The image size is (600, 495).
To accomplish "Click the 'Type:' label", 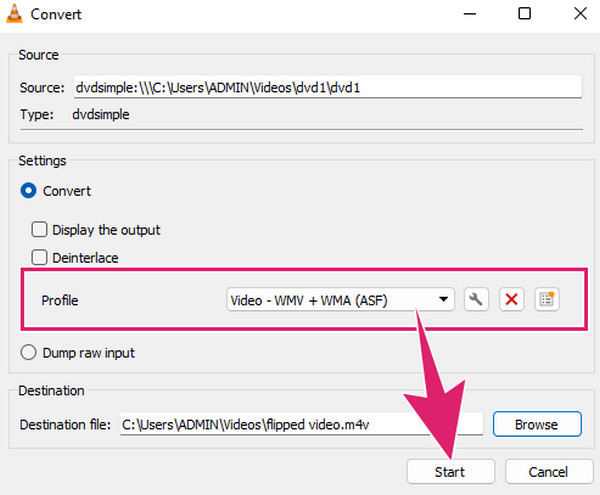I will point(37,114).
